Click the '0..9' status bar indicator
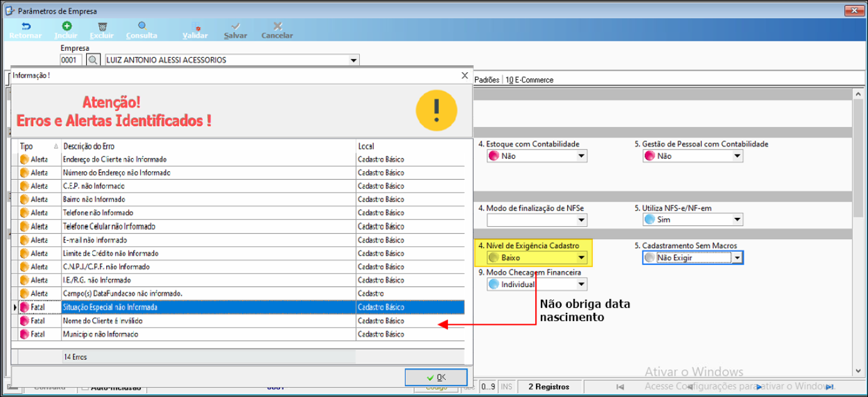The image size is (868, 397). pos(489,387)
